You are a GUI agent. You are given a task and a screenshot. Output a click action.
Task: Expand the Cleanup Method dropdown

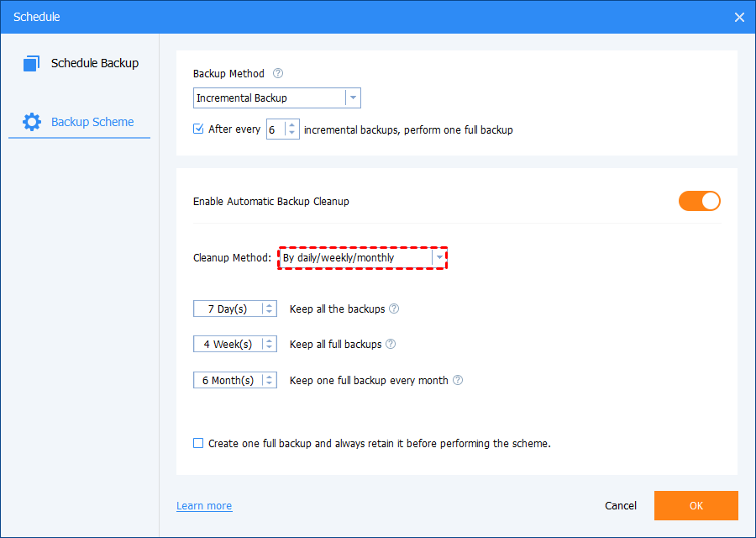point(438,257)
